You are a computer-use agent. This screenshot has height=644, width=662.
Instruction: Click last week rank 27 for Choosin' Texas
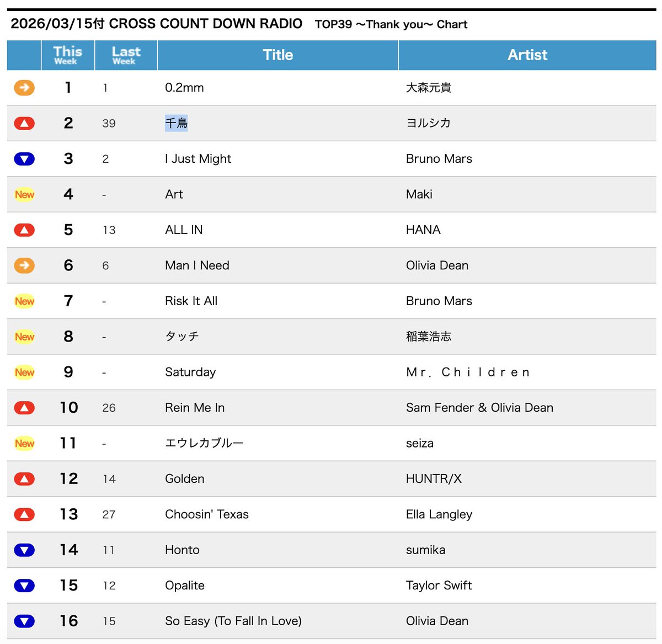coord(109,515)
